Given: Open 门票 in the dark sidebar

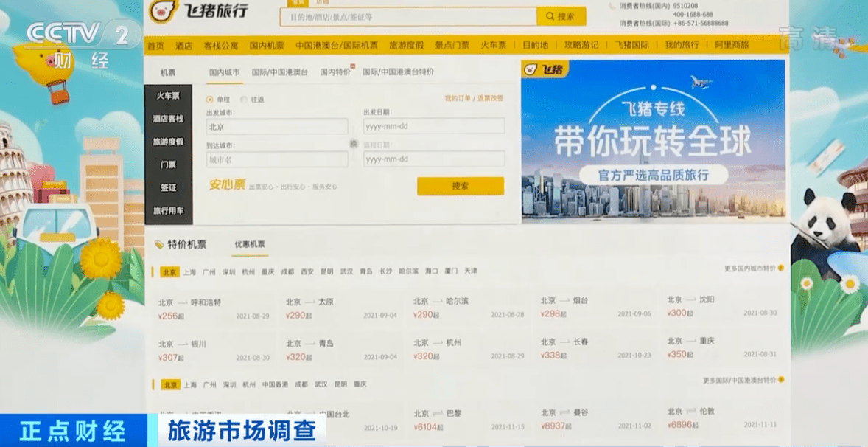Looking at the screenshot, I should [x=168, y=165].
